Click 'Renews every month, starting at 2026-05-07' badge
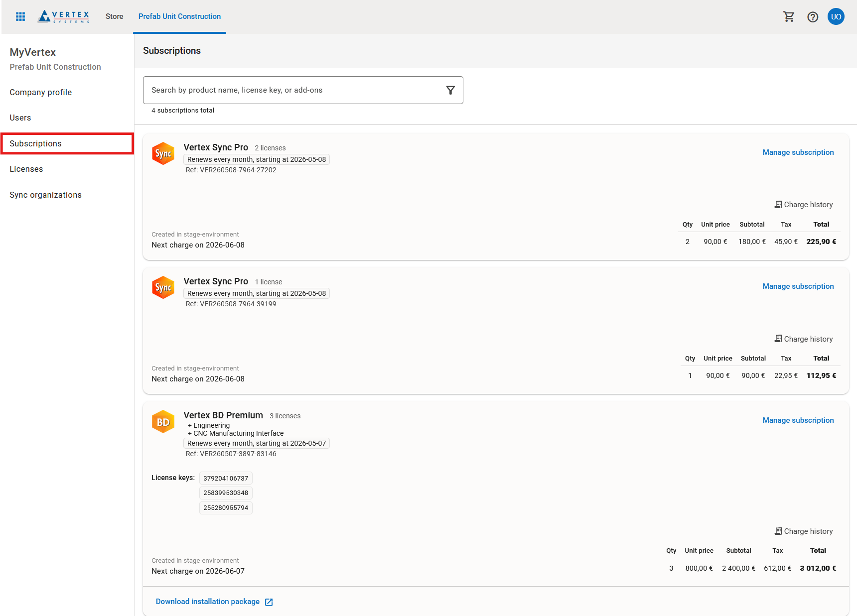Viewport: 857px width, 616px height. point(257,443)
